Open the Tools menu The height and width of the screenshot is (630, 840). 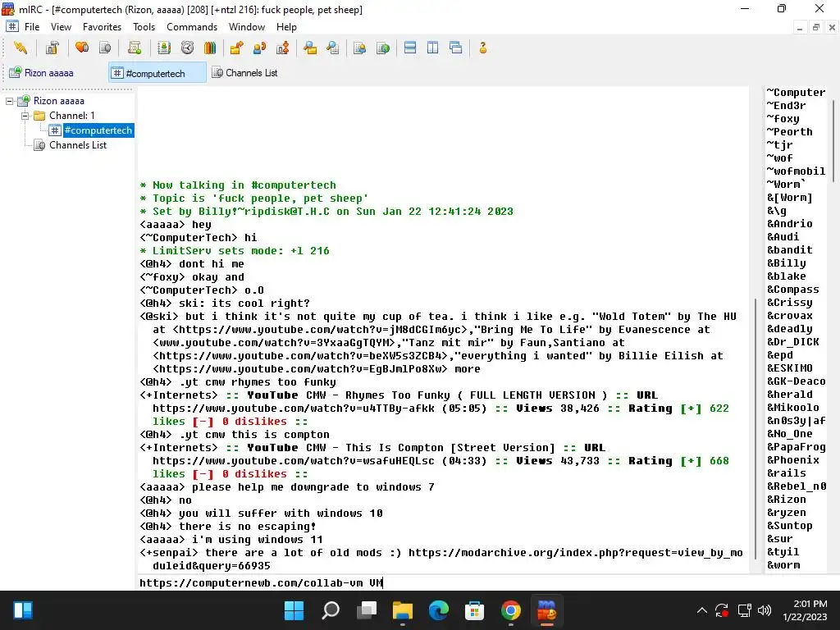144,27
